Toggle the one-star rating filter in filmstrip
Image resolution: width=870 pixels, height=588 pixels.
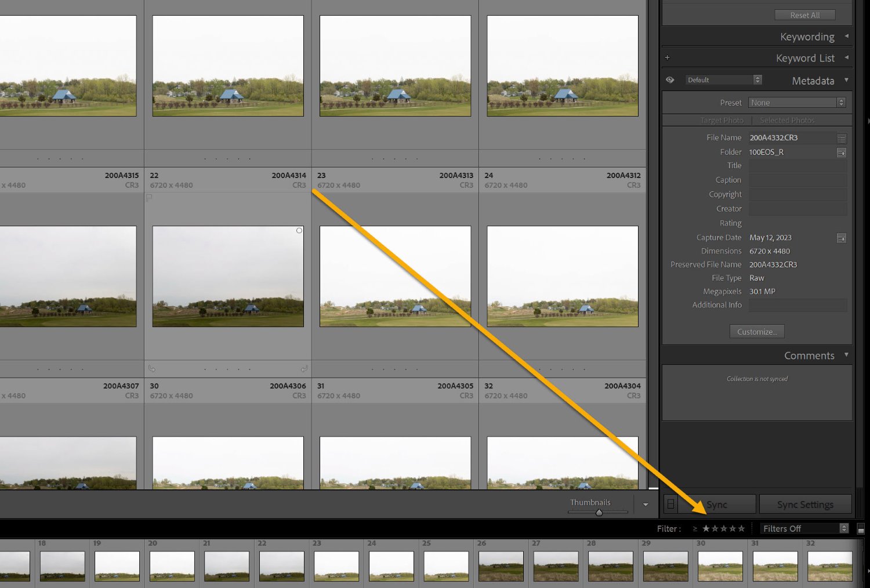[x=705, y=528]
